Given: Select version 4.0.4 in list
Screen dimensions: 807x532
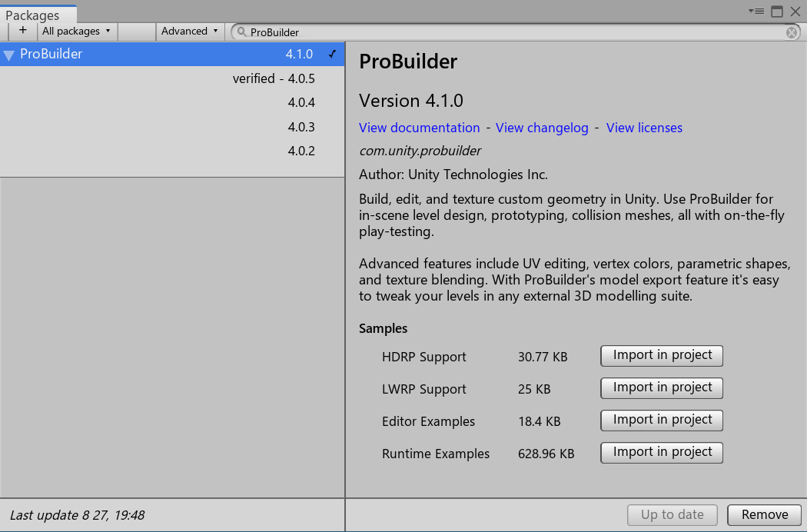Looking at the screenshot, I should [172, 102].
